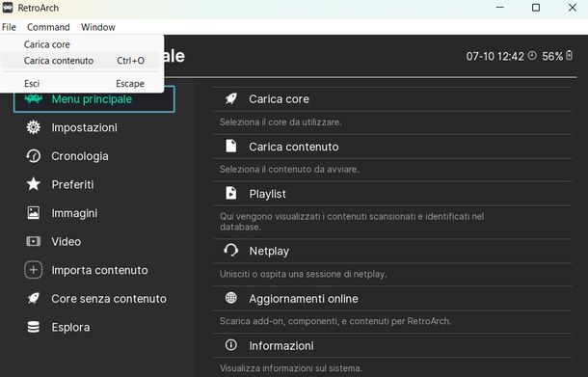
Task: Click the Preferiti star icon
Action: pyautogui.click(x=34, y=184)
